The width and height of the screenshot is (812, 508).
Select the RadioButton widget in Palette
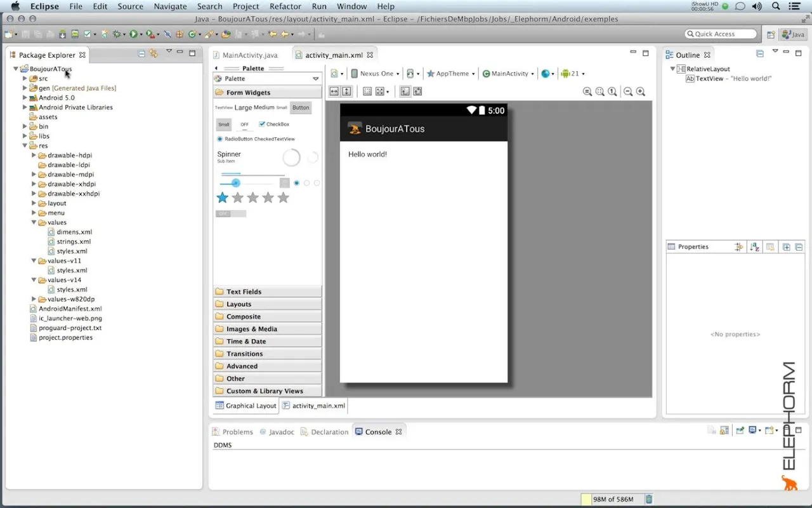pyautogui.click(x=235, y=138)
